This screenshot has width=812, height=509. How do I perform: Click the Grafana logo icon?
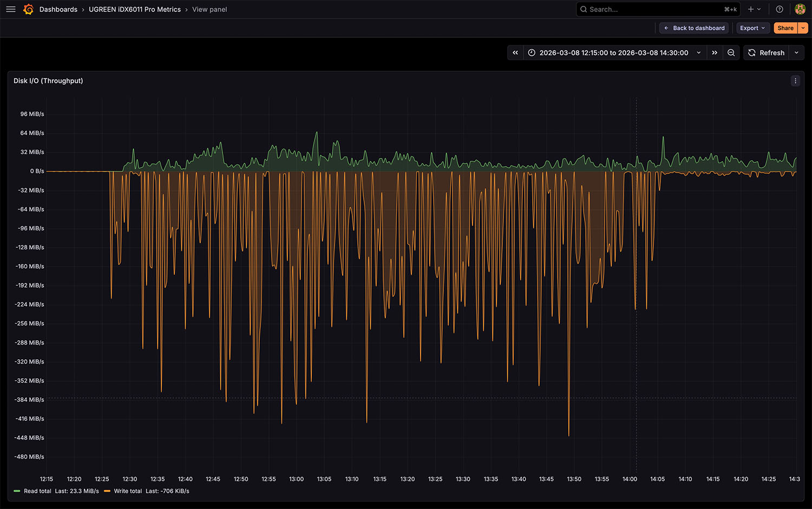[x=28, y=9]
